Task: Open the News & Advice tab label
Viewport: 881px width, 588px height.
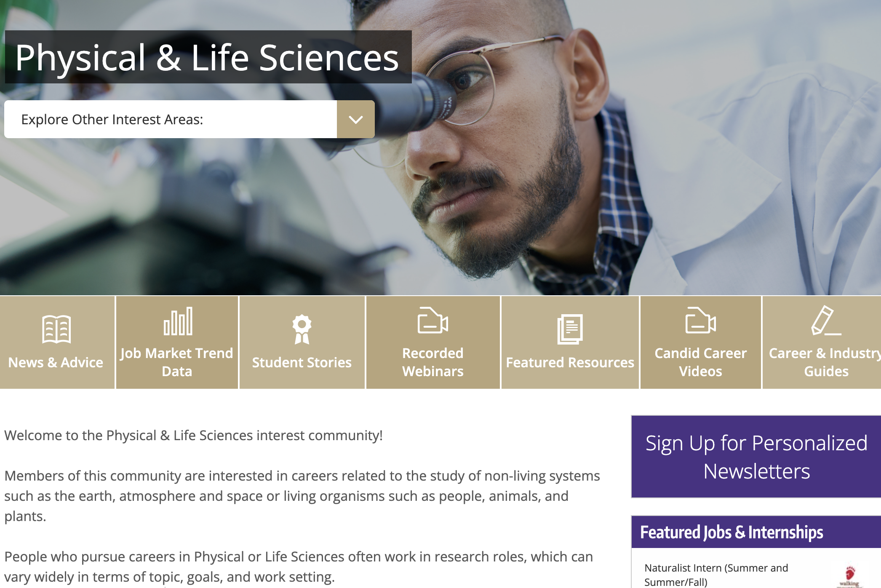Action: point(56,362)
